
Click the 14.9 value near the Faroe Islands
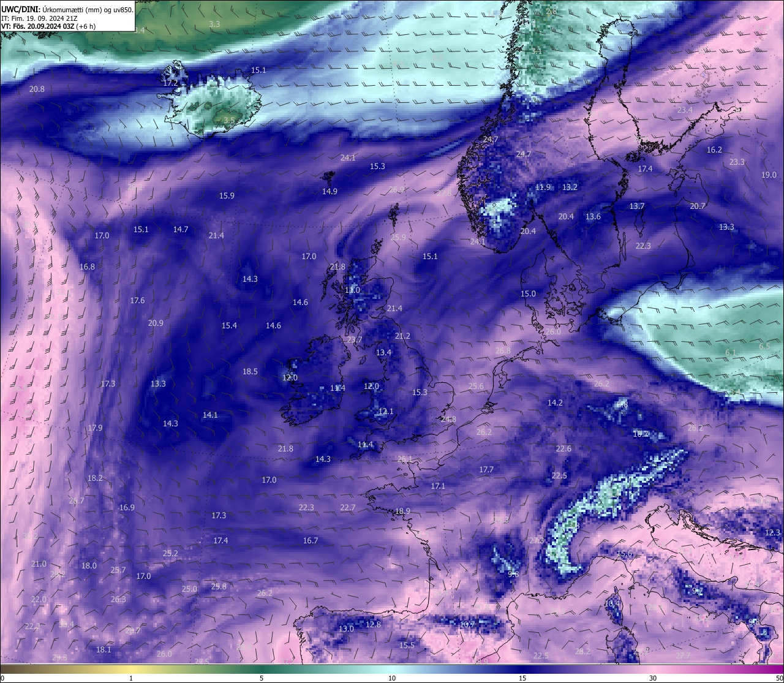pyautogui.click(x=330, y=191)
